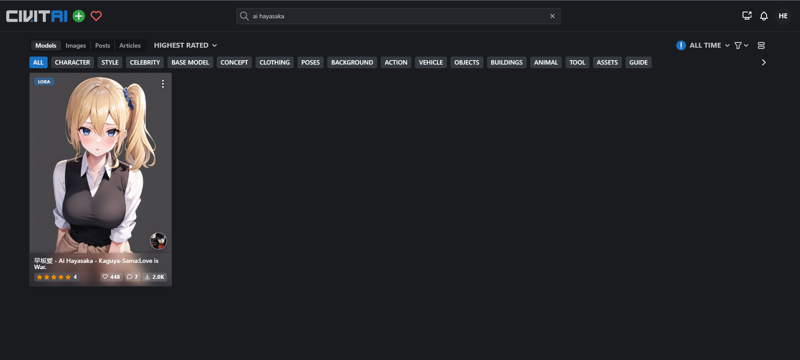This screenshot has height=360, width=800.
Task: Toggle the layout view icon at right
Action: pos(761,45)
